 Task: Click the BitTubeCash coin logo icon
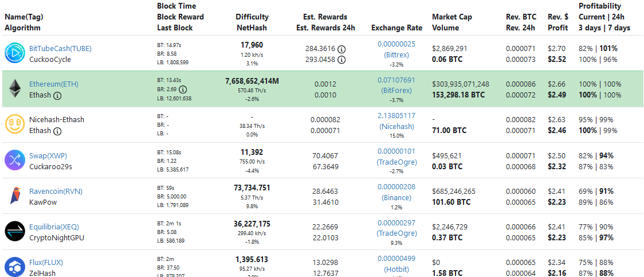pos(14,53)
